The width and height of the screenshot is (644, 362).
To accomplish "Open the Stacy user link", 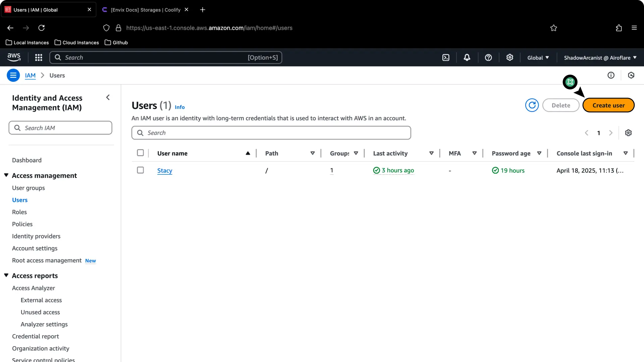I will click(x=164, y=170).
